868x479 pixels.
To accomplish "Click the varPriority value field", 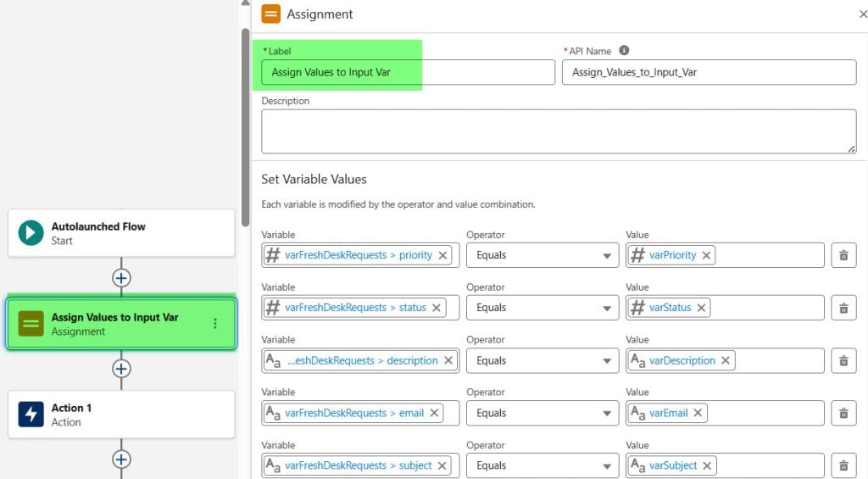I will pyautogui.click(x=725, y=255).
